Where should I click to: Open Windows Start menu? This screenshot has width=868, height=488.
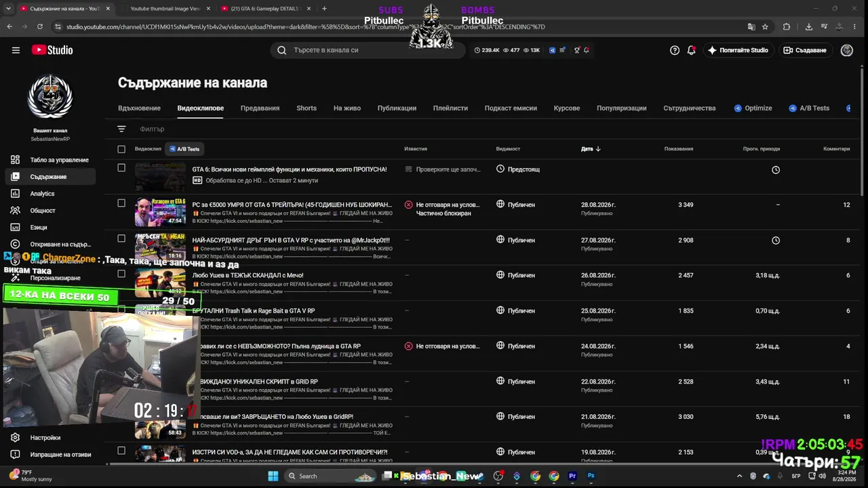[273, 476]
